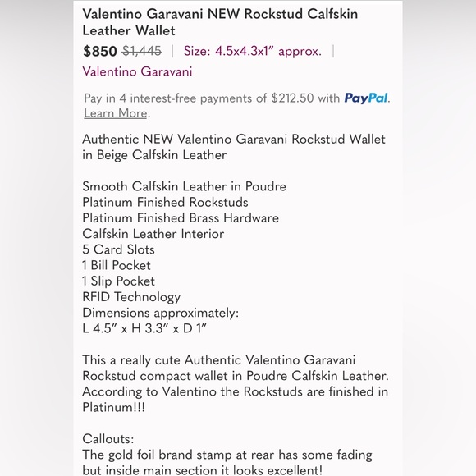Open the Learn More PayPal link
Viewport: 476px width, 476px height.
pyautogui.click(x=116, y=113)
